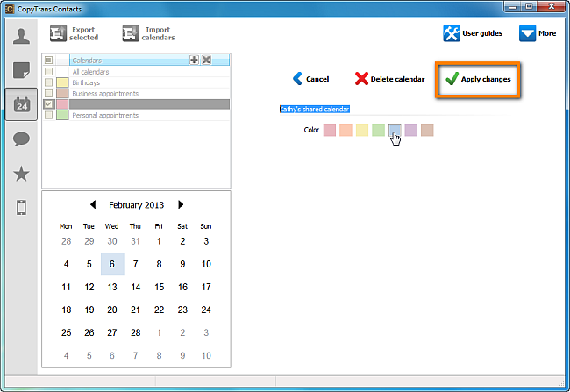Viewport: 570px width, 392px height.
Task: Open the Bookmarks star section
Action: 21,174
